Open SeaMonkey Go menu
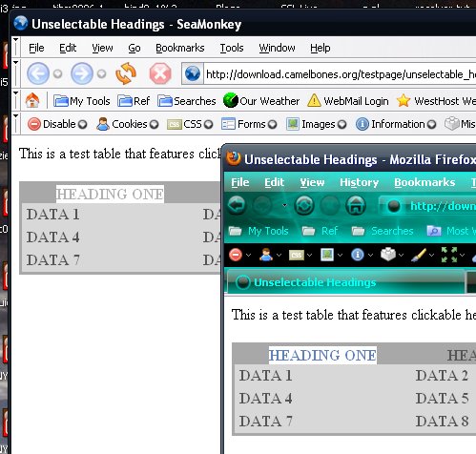This screenshot has height=454, width=476. [135, 48]
